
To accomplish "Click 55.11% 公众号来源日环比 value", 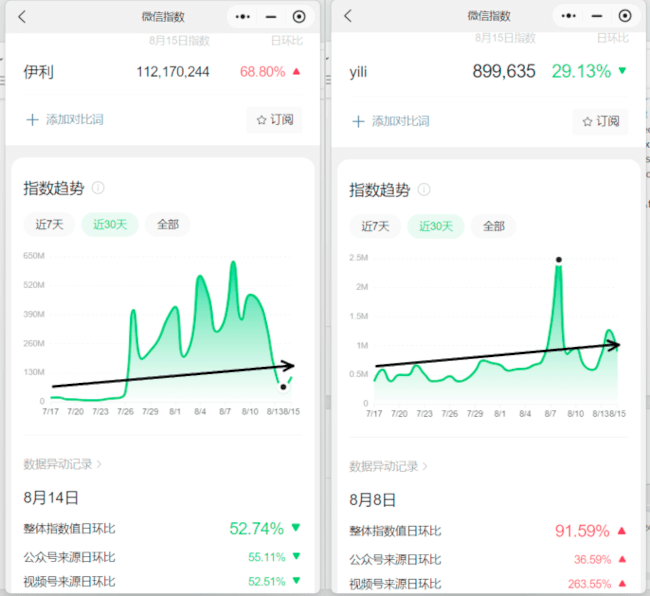I will (267, 557).
